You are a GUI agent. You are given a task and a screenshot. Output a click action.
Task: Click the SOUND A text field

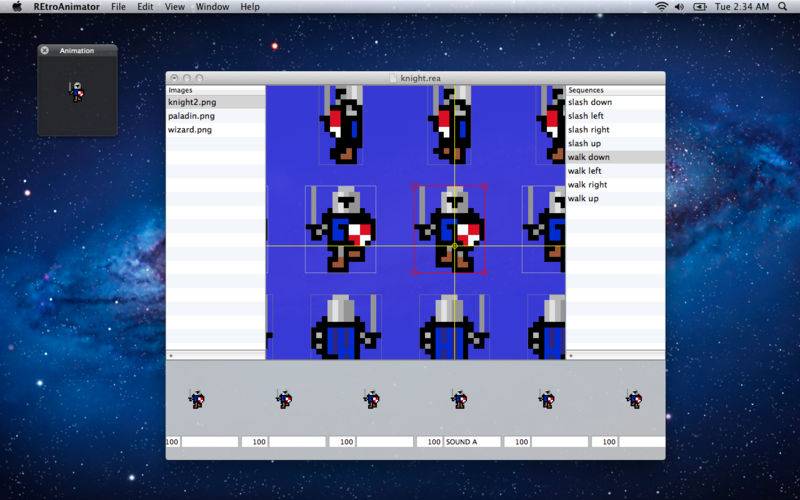click(x=472, y=442)
